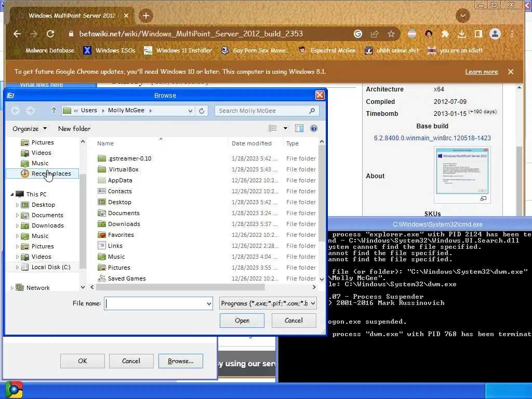Dismiss the Chrome update notification bar

click(511, 72)
